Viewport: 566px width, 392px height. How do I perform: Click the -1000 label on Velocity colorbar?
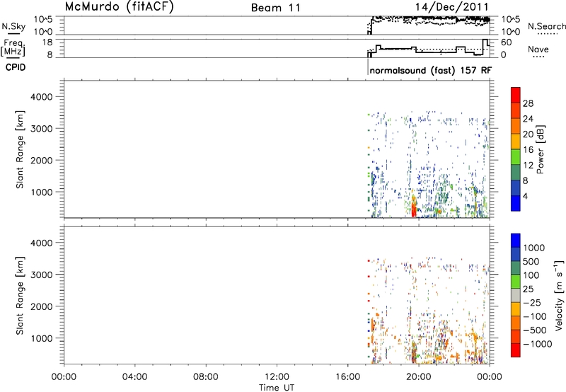538,344
